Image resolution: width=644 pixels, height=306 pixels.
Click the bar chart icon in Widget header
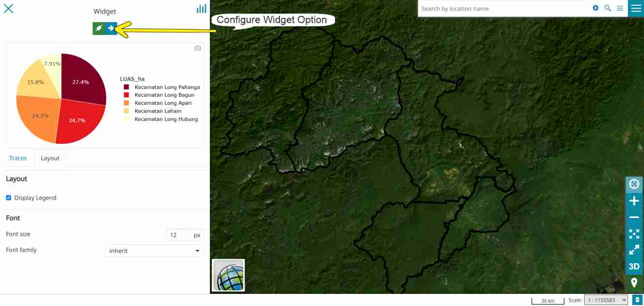pyautogui.click(x=201, y=9)
